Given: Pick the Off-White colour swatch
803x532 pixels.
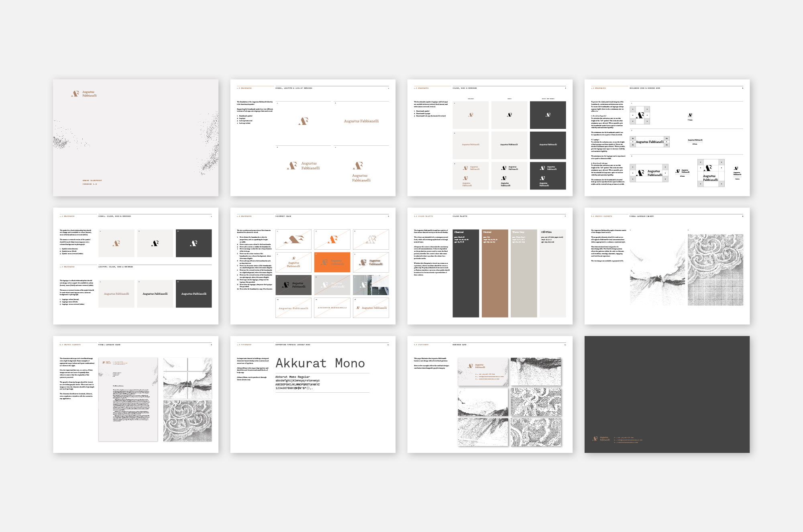Looking at the screenshot, I should pyautogui.click(x=553, y=273).
